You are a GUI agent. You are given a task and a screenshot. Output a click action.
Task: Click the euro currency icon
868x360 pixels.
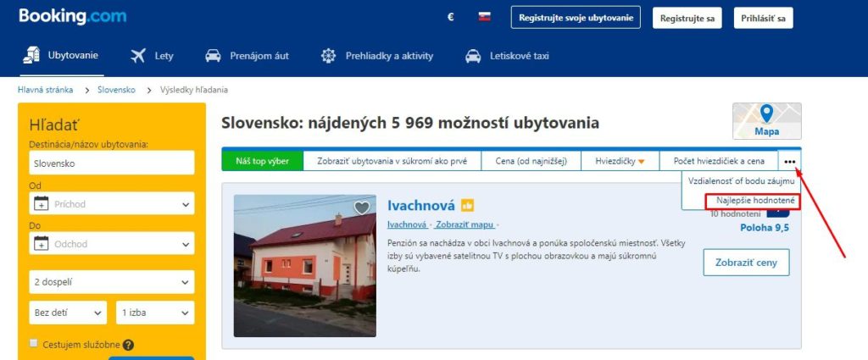[x=451, y=17]
